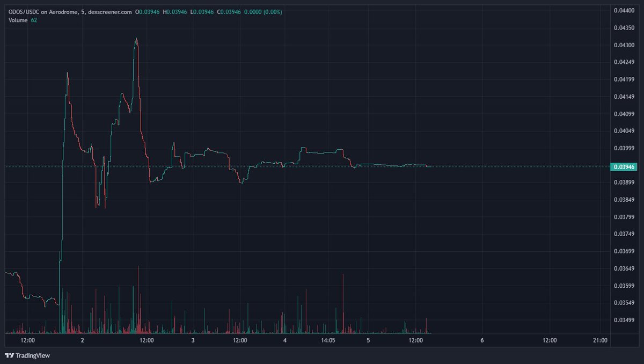Click the low value L0.03946
Screen dimensions: 644x364
click(x=202, y=12)
